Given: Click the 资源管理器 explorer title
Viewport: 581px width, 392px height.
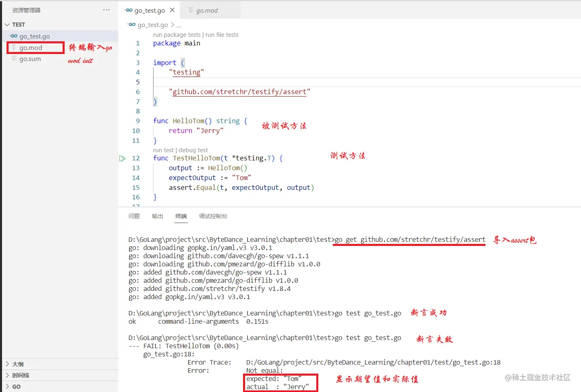Looking at the screenshot, I should coord(27,10).
